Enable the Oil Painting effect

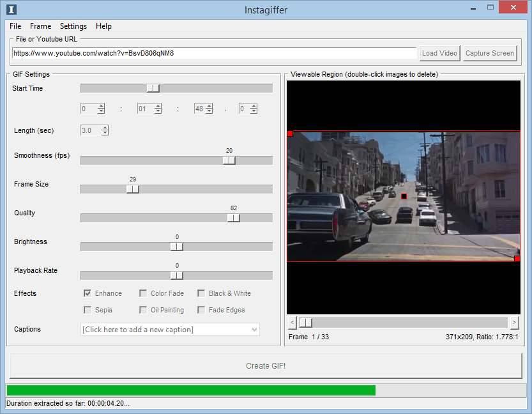pos(143,310)
